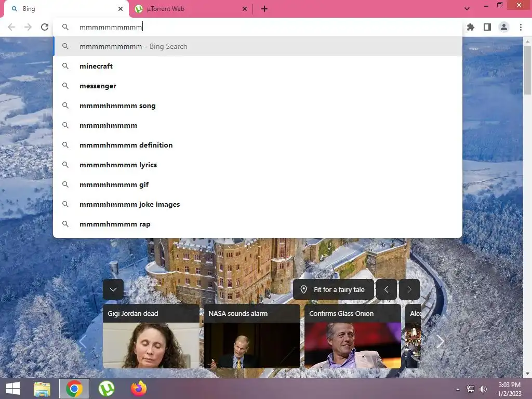532x399 pixels.
Task: Open µTorrent from the taskbar
Action: (x=107, y=389)
